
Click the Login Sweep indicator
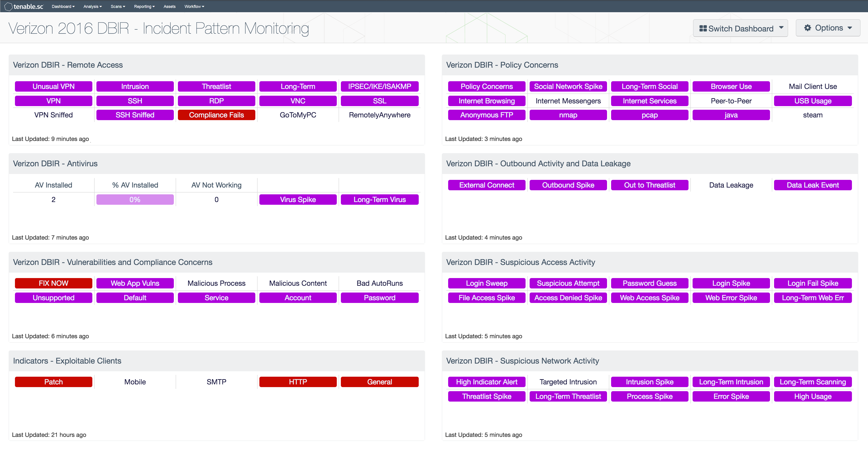487,283
